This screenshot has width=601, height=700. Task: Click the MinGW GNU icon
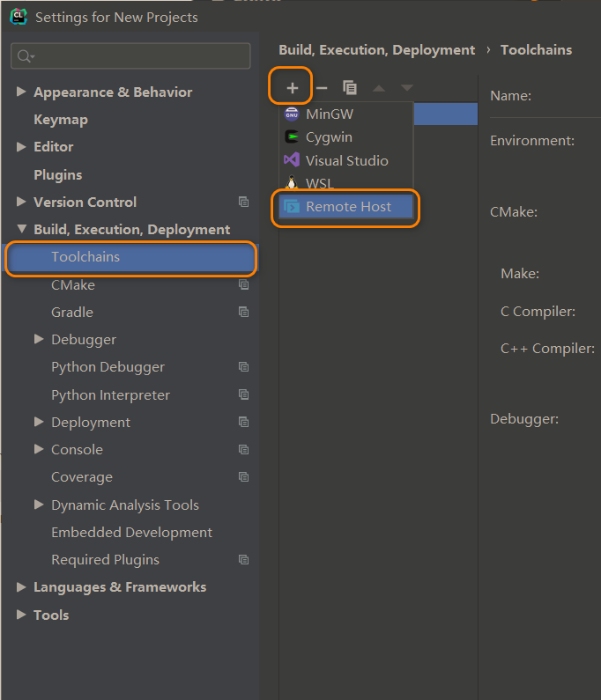pyautogui.click(x=292, y=114)
